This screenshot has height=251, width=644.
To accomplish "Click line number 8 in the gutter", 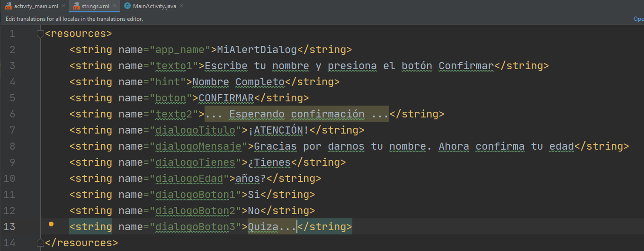I will coord(12,146).
